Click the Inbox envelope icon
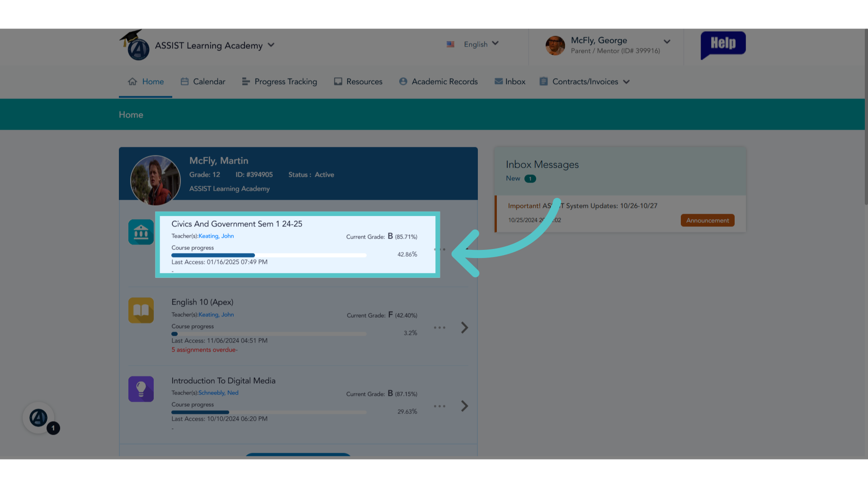868x488 pixels. point(499,81)
